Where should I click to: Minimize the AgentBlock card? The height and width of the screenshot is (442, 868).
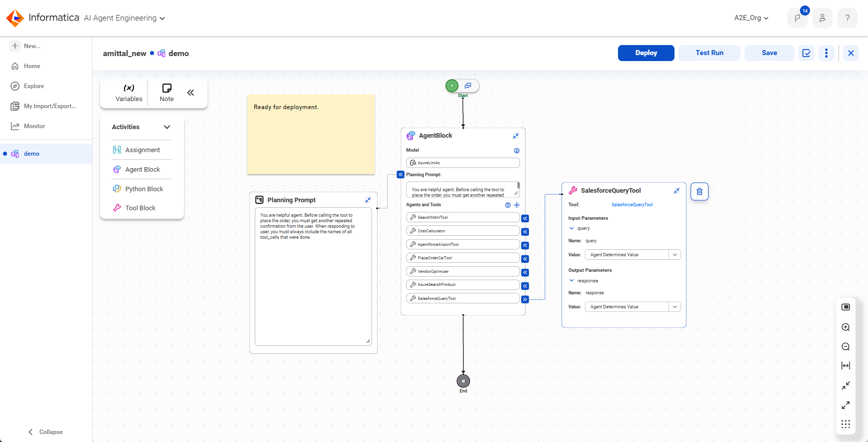pos(515,136)
